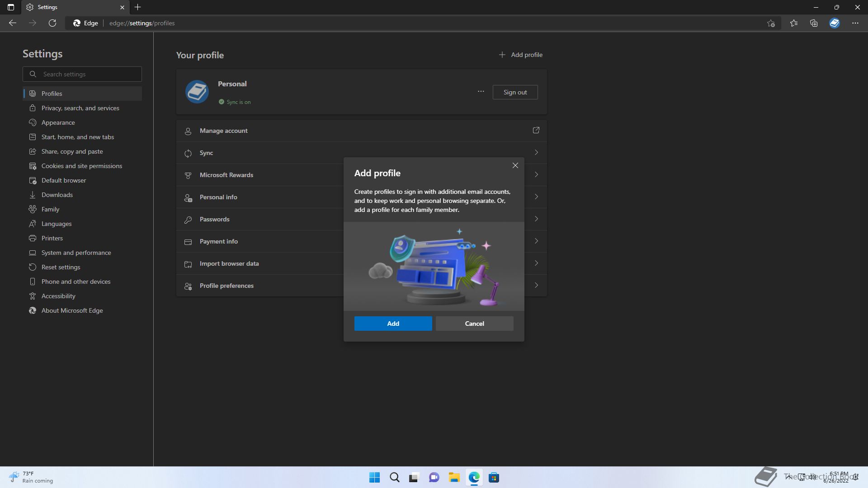Click the Sign out button
This screenshot has height=488, width=868.
[515, 92]
